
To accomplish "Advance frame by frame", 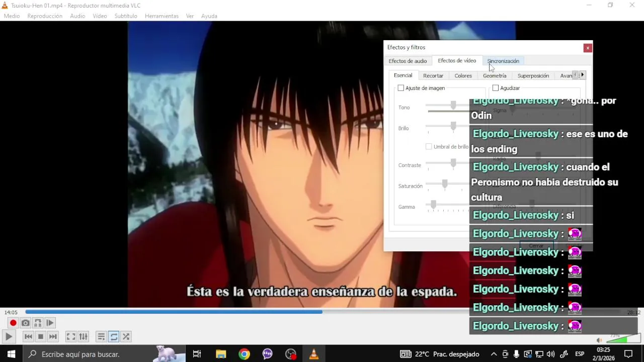I will 50,323.
